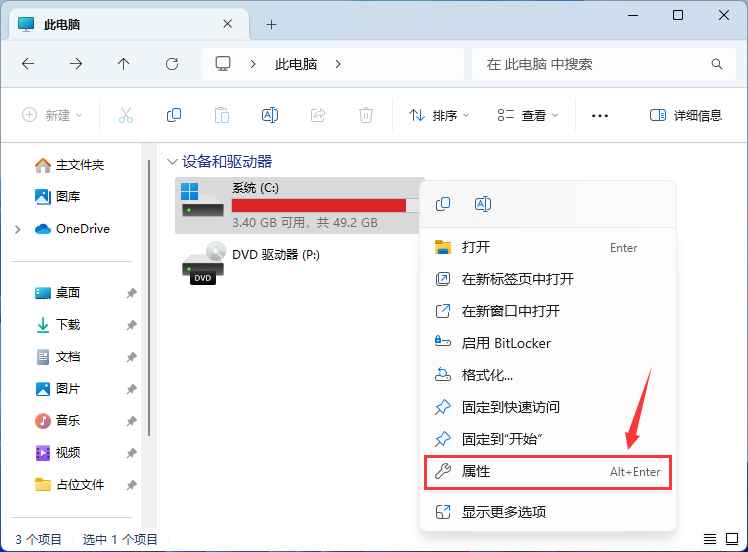This screenshot has width=748, height=552.
Task: Open 下载 in the sidebar
Action: coord(58,325)
